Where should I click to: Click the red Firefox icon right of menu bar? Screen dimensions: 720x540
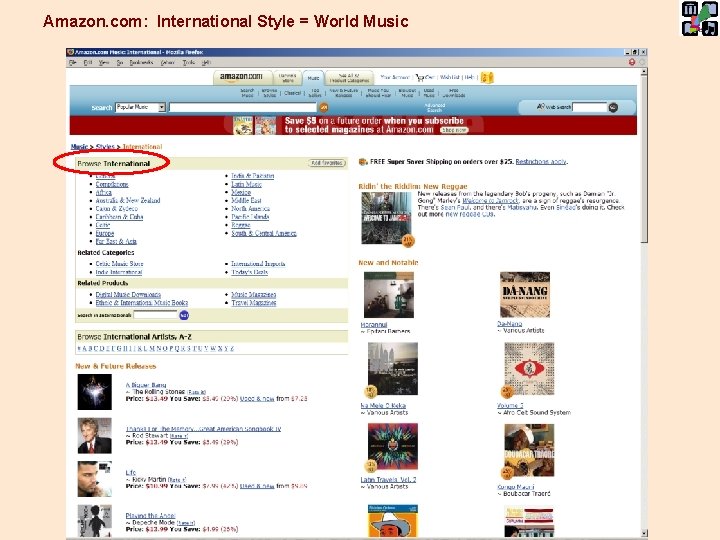pos(632,62)
